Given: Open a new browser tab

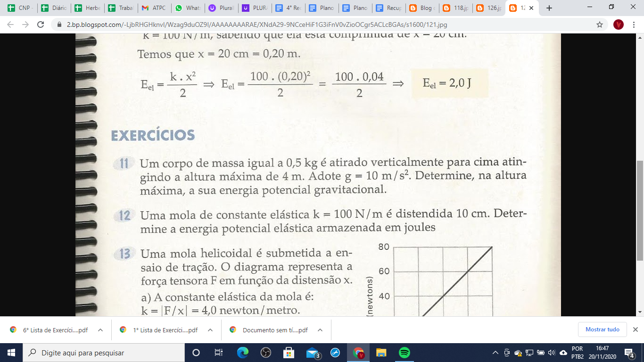Looking at the screenshot, I should click(x=549, y=8).
